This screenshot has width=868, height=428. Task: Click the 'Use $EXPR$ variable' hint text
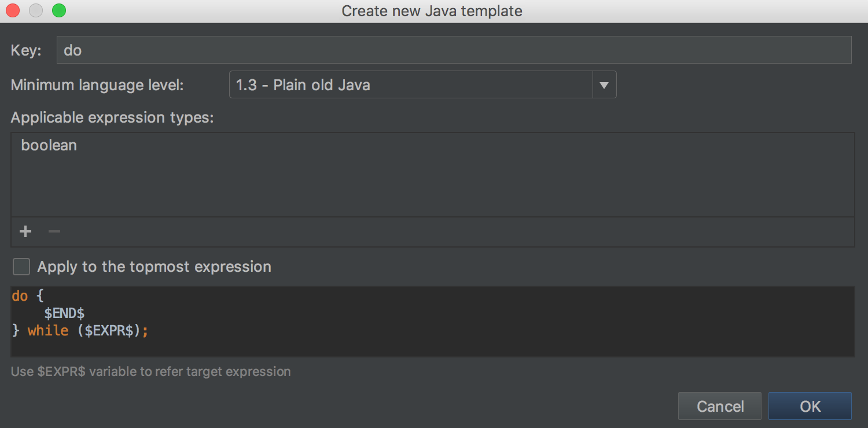[150, 371]
